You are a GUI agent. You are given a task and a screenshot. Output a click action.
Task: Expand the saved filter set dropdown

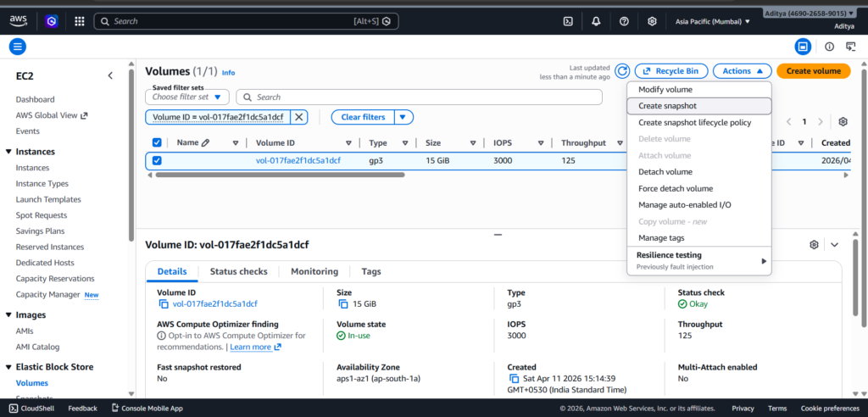187,97
